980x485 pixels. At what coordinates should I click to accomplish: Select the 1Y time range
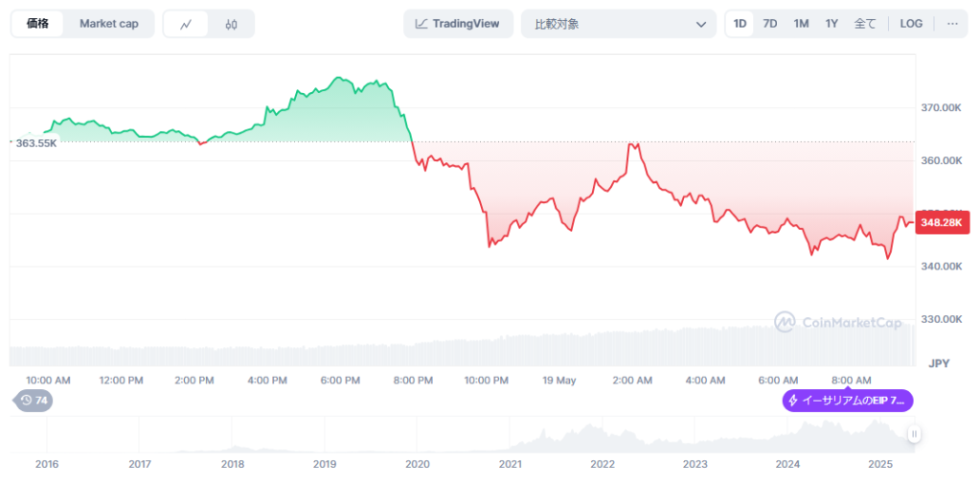[x=832, y=24]
